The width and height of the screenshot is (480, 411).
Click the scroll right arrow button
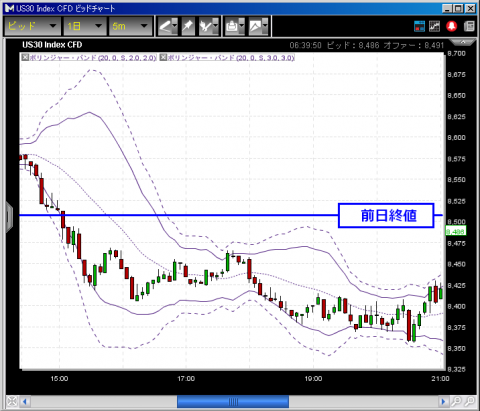[443, 401]
